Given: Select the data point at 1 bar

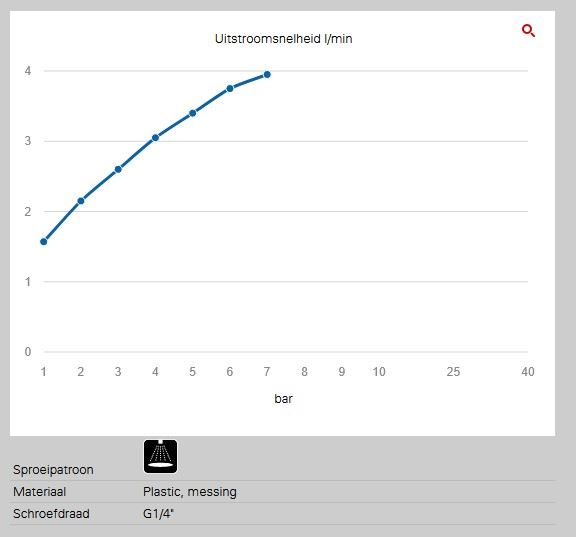Looking at the screenshot, I should point(44,242).
